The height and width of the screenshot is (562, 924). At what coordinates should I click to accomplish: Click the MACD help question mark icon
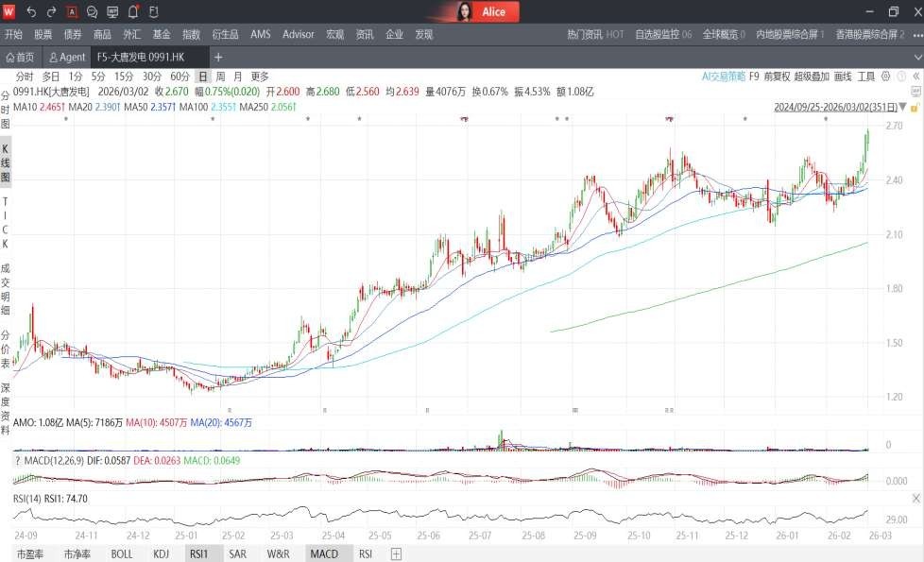click(16, 460)
